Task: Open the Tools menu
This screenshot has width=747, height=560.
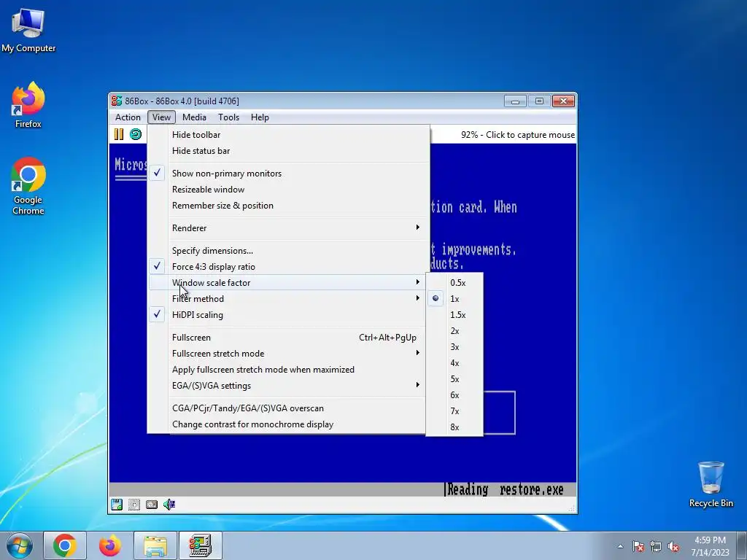Action: (x=228, y=117)
